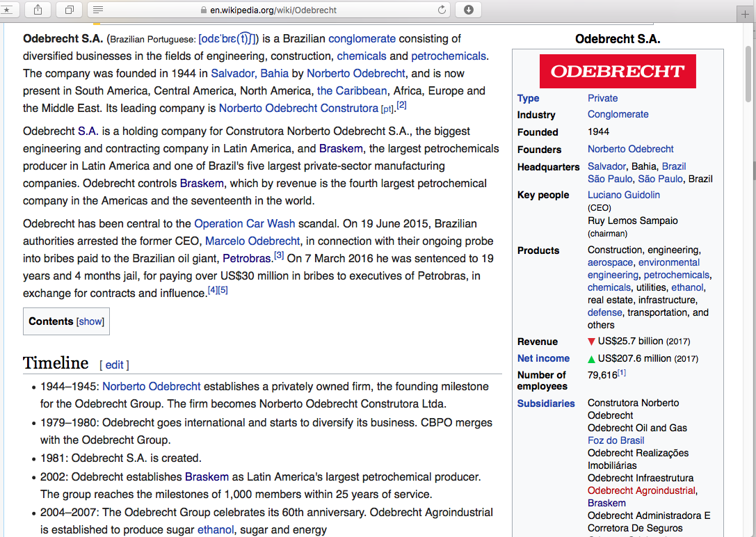Click the bookmarks star icon
The image size is (756, 537).
click(x=7, y=10)
